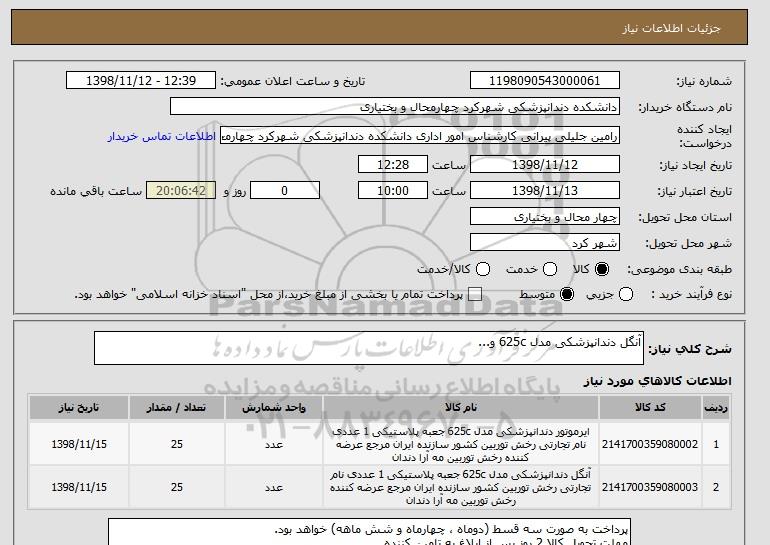This screenshot has height=545, width=770.
Task: Click the نام کالا column header
Action: point(461,408)
